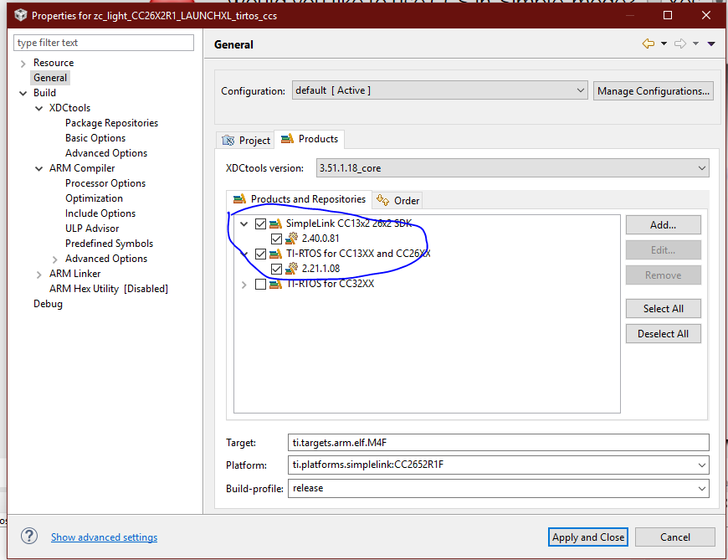Click the Select All button

pos(663,309)
